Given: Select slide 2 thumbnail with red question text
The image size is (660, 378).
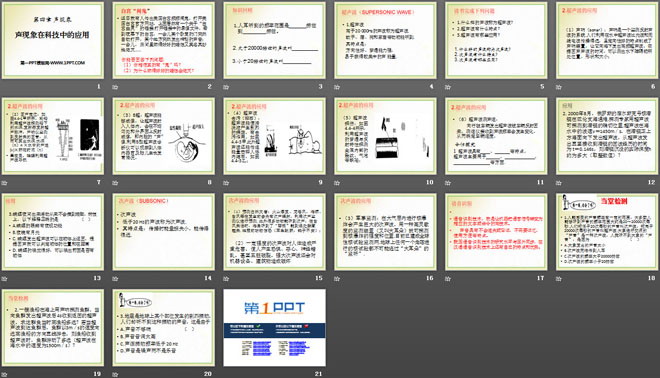Looking at the screenshot, I should click(x=164, y=40).
